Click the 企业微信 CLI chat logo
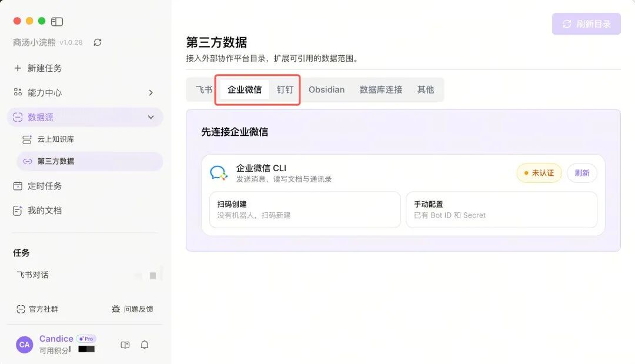635x364 pixels. [219, 173]
